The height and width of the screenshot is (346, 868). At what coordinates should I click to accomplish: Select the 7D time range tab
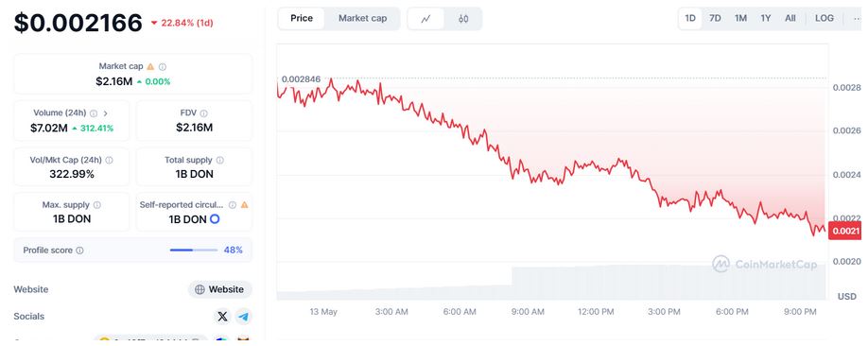click(x=715, y=18)
